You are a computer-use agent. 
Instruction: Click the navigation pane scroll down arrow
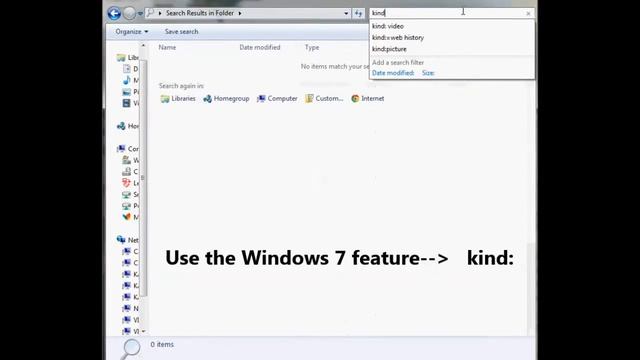click(143, 331)
